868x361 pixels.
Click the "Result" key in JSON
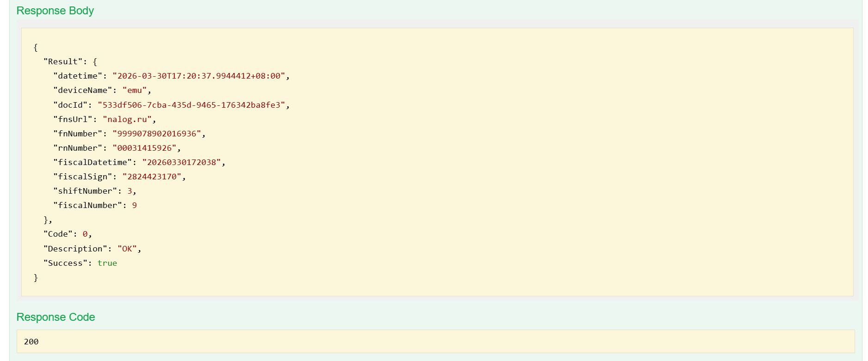(x=63, y=61)
